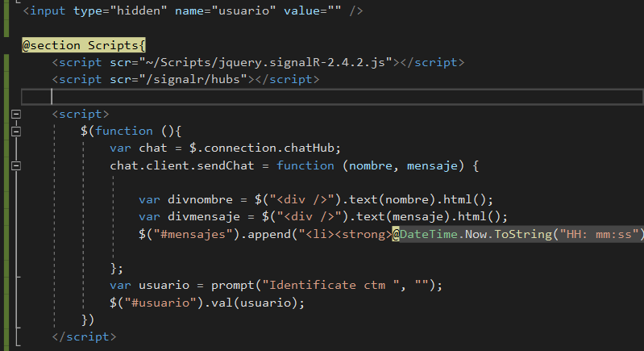Click the closing </script> tag
The image size is (644, 351).
pos(84,336)
